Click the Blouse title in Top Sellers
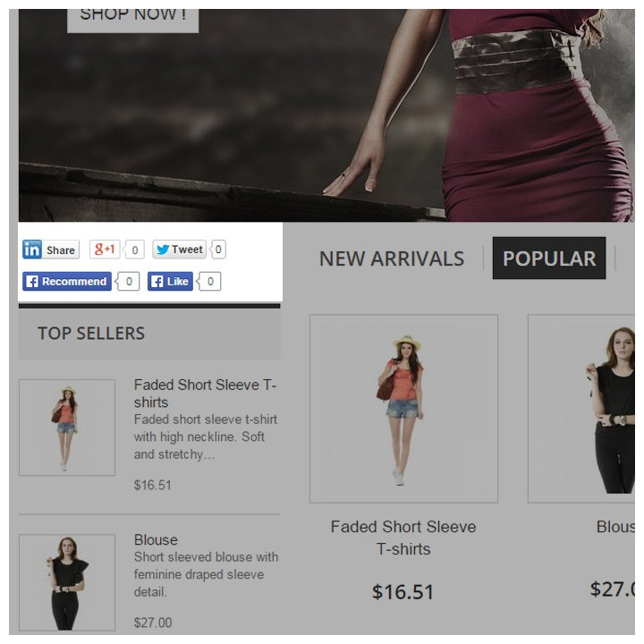Screen dimensions: 644x644 click(x=156, y=539)
